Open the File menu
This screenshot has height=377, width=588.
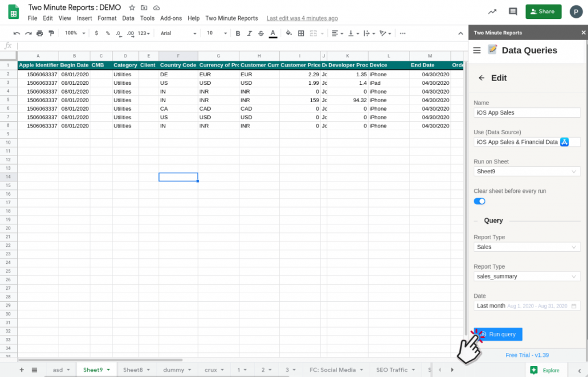[32, 18]
